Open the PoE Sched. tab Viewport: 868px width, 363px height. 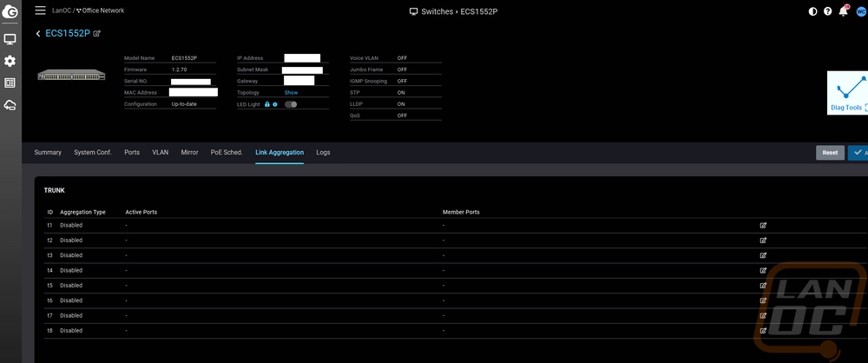tap(227, 152)
